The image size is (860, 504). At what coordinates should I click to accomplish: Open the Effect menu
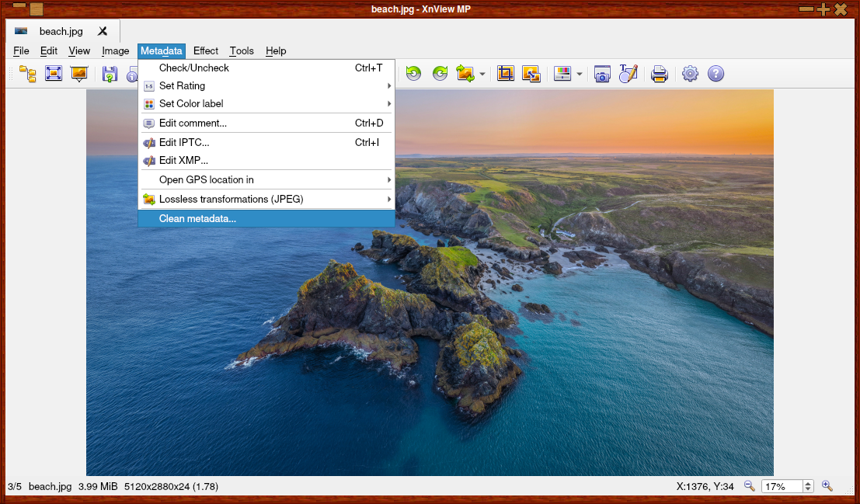click(x=206, y=50)
